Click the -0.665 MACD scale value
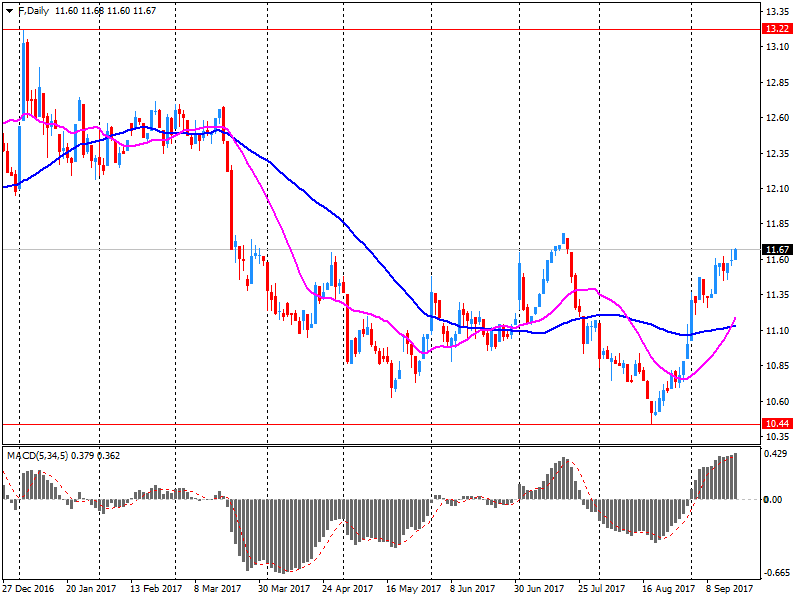800x600 pixels. [776, 573]
